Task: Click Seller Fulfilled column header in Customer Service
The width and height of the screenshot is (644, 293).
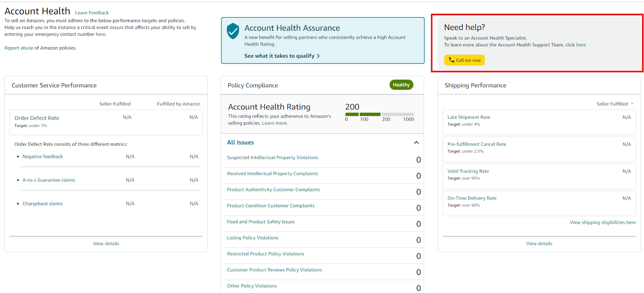Action: click(115, 104)
